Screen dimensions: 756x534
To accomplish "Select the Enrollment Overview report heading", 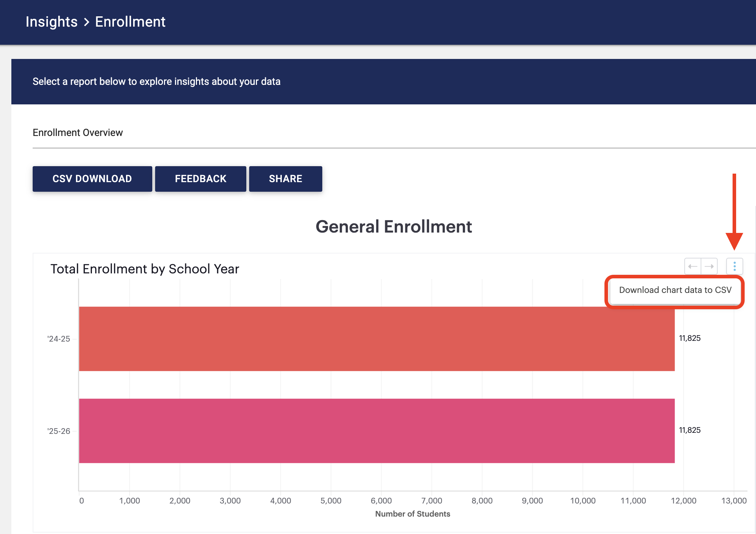I will [78, 133].
